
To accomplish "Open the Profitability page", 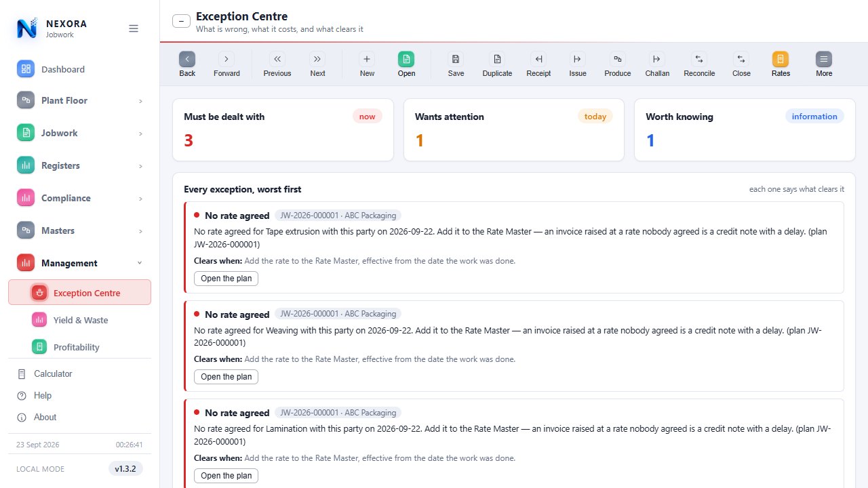I will 80,347.
